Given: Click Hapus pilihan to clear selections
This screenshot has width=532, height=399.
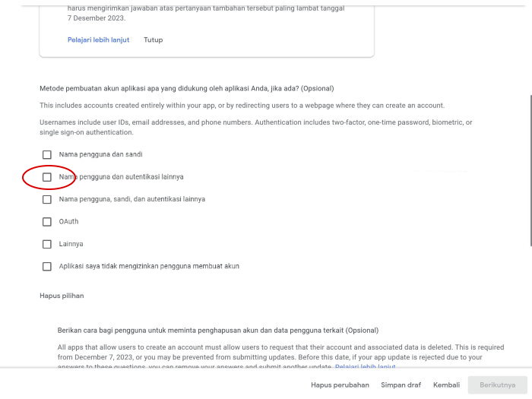Looking at the screenshot, I should click(62, 296).
